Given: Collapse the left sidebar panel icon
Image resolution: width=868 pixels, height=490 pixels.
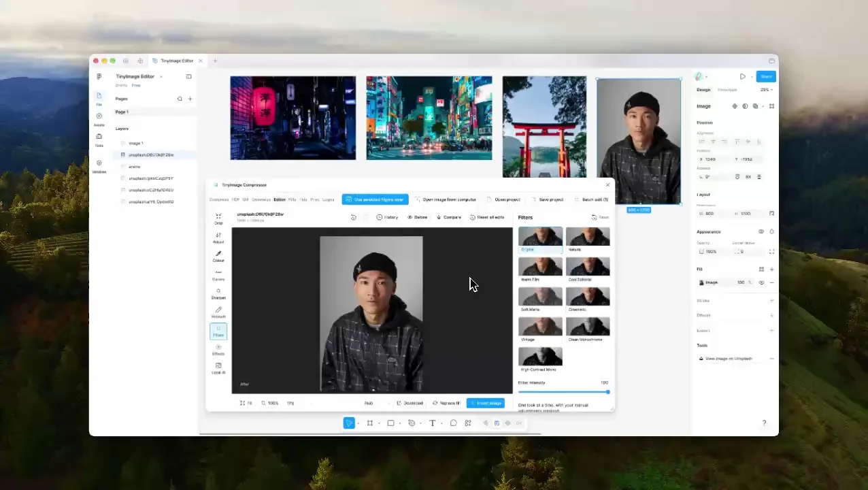Looking at the screenshot, I should 188,76.
